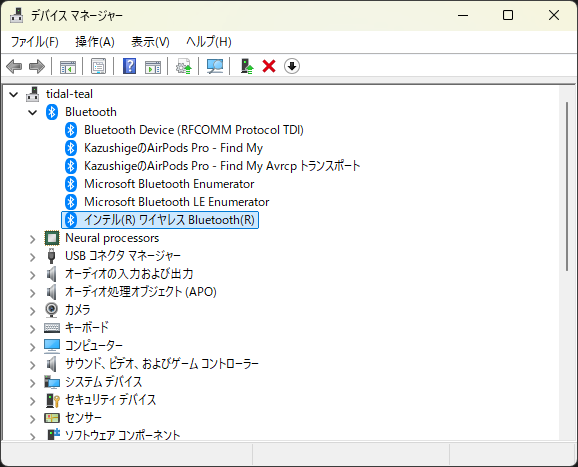This screenshot has height=467, width=578.
Task: Click the ソフトウェア コンポーネント icon
Action: pos(53,434)
